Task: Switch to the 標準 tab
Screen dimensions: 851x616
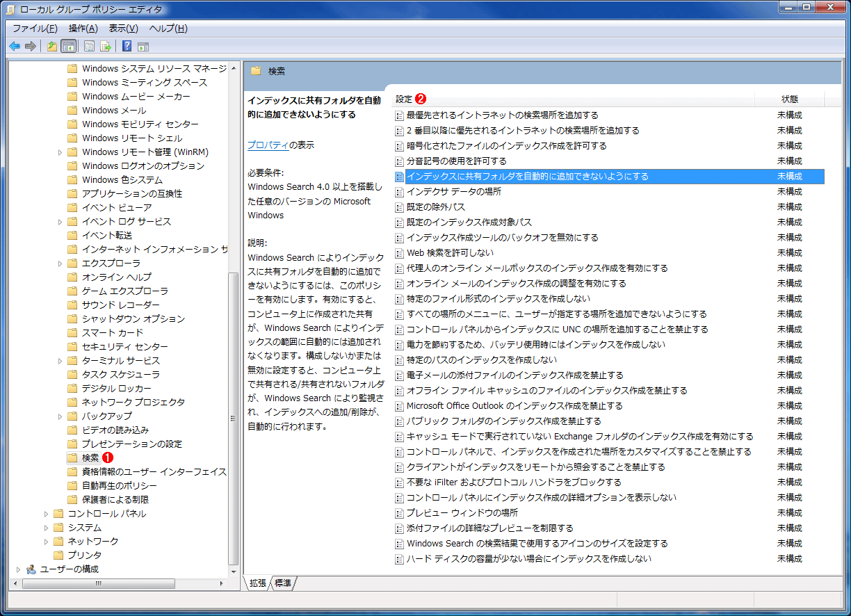Action: 283,583
